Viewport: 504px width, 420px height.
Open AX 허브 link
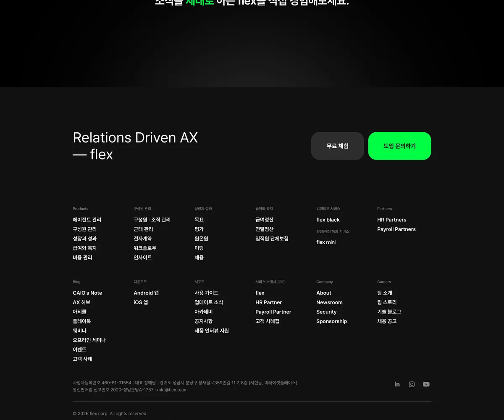(x=81, y=302)
